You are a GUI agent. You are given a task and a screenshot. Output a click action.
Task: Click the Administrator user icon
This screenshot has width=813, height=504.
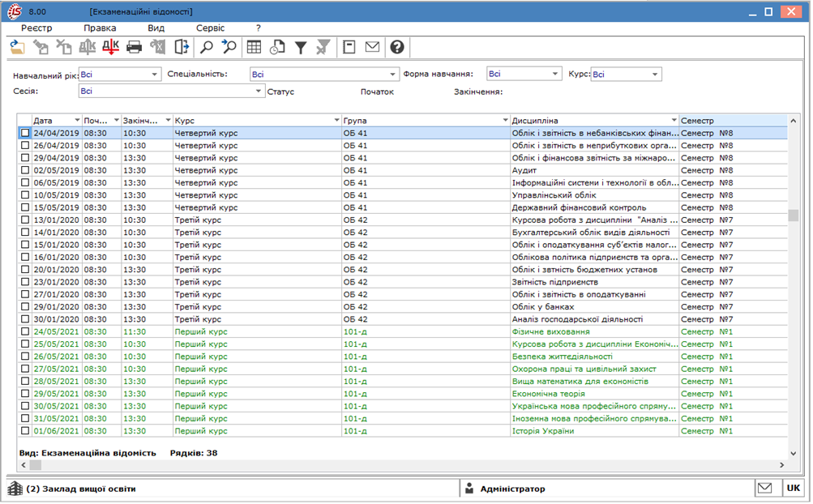(469, 489)
